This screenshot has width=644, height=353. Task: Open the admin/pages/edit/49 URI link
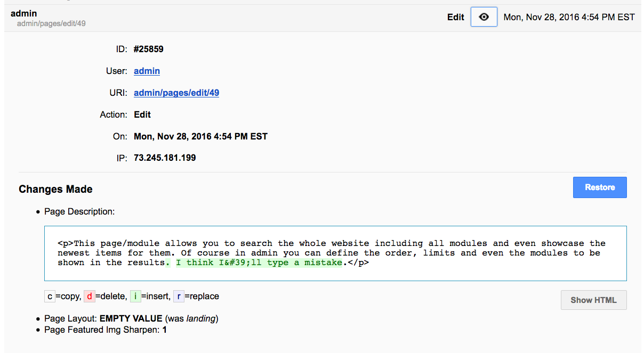(x=176, y=93)
